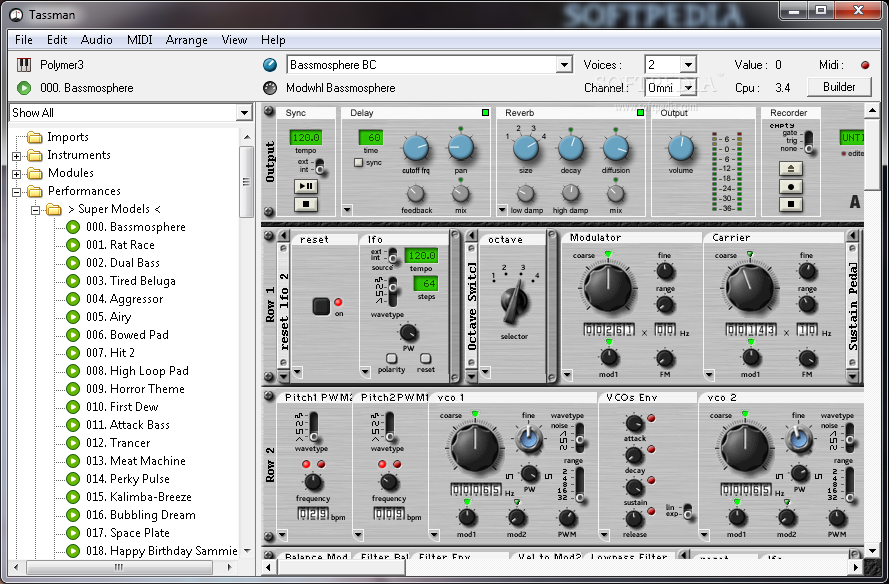
Task: Click the Recorder record button
Action: pos(791,187)
